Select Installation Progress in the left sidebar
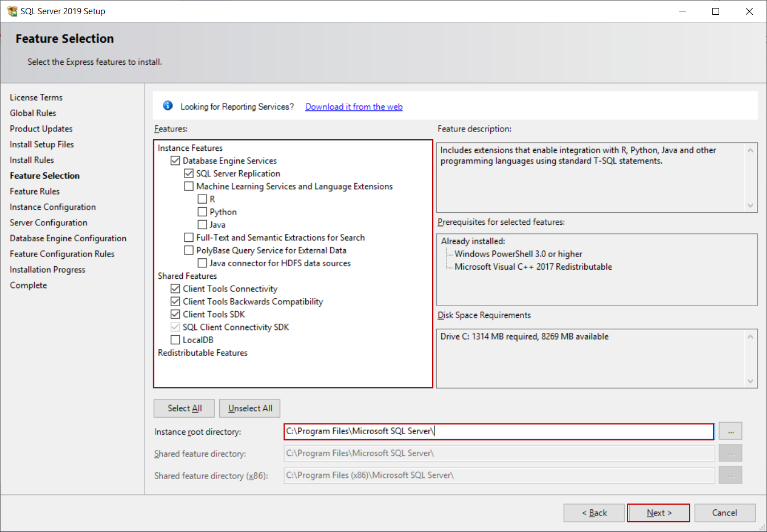This screenshot has height=532, width=767. (47, 269)
